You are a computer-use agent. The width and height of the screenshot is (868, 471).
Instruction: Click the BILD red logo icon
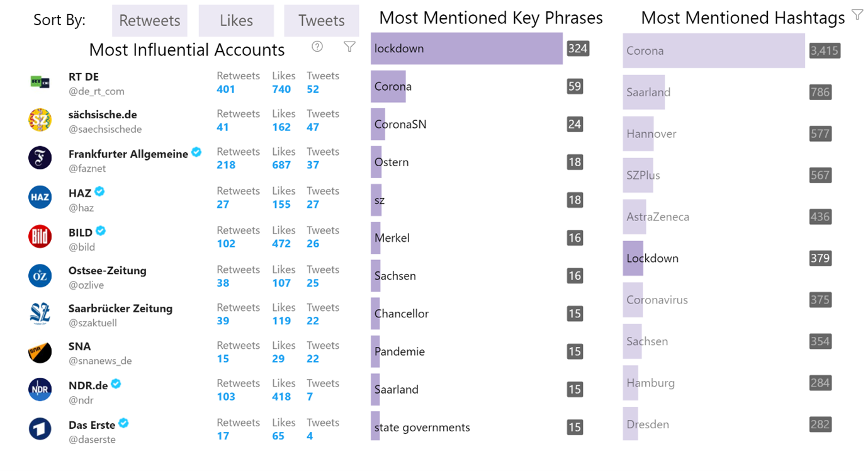(x=40, y=237)
